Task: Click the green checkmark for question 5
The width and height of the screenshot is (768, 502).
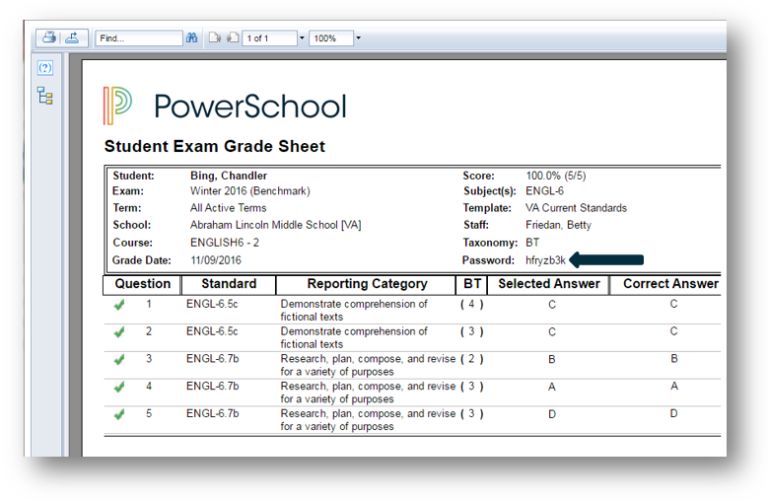Action: [x=119, y=414]
